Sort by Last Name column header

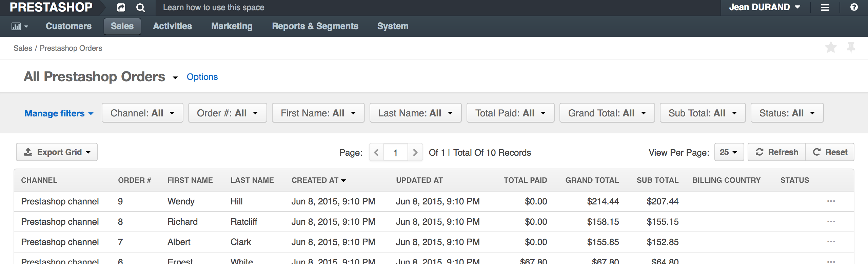(252, 180)
